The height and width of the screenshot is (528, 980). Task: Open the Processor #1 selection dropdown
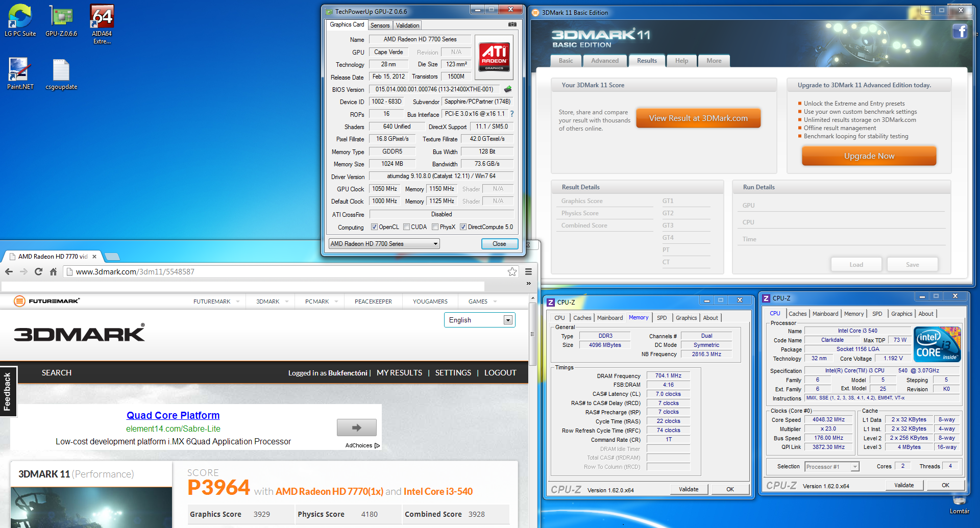(x=832, y=466)
